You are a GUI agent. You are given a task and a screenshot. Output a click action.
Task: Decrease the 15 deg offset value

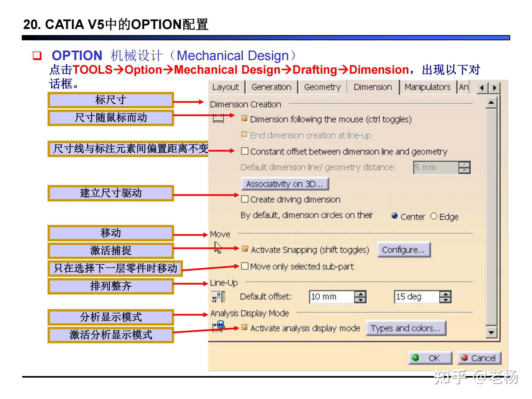point(446,300)
